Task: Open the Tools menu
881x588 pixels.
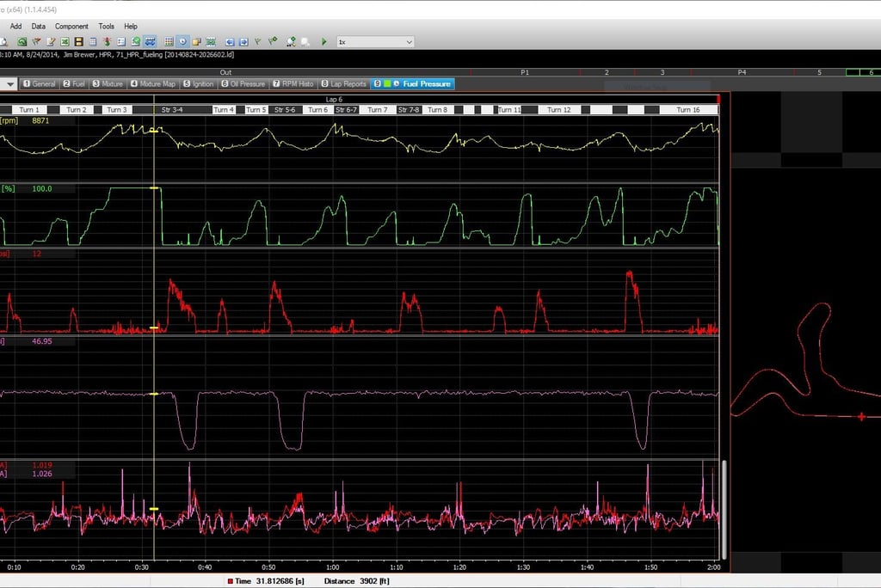Action: pyautogui.click(x=106, y=27)
